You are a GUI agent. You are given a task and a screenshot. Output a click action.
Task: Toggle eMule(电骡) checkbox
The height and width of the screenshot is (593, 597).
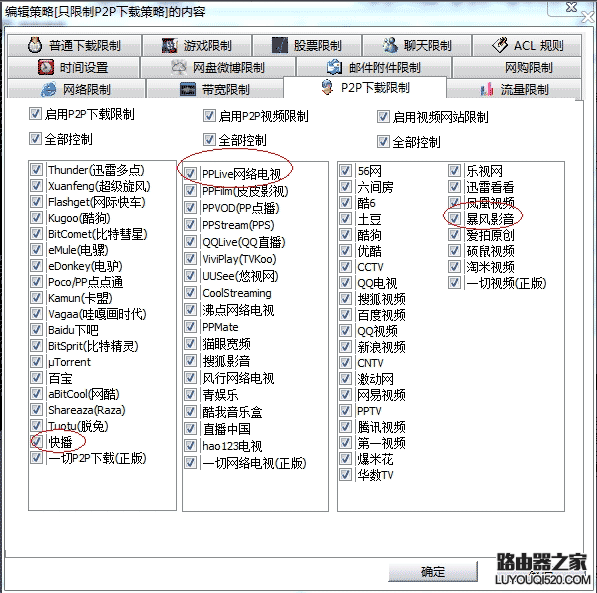(x=37, y=249)
